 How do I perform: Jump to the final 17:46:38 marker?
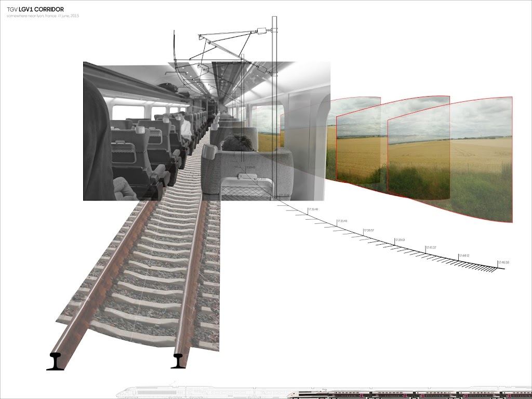click(503, 263)
